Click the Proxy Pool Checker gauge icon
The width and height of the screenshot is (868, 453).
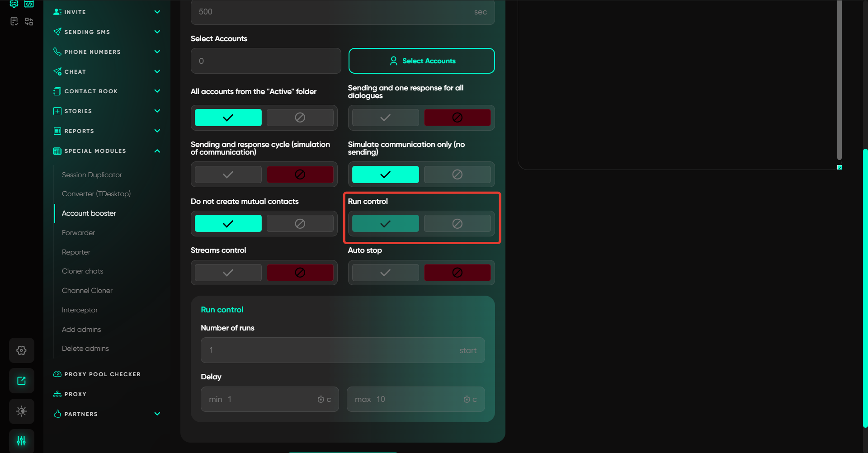(57, 374)
